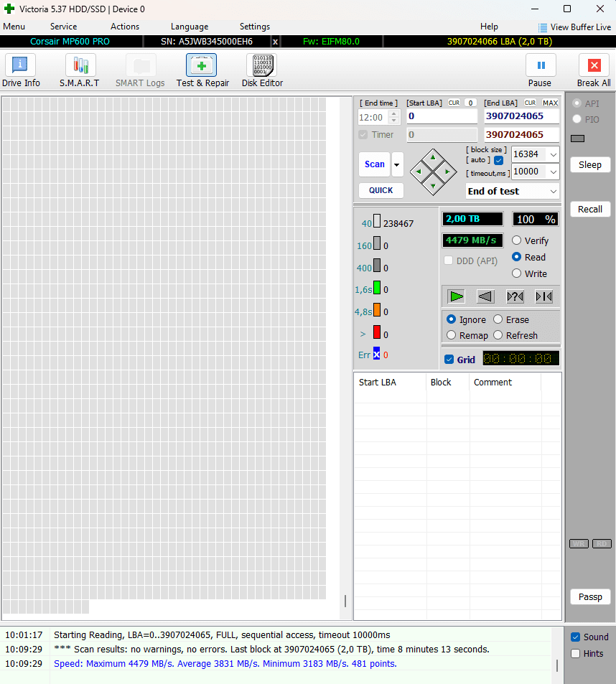Click the right arrow in the navigation diamond
Viewport: 616px width, 684px height.
point(447,172)
